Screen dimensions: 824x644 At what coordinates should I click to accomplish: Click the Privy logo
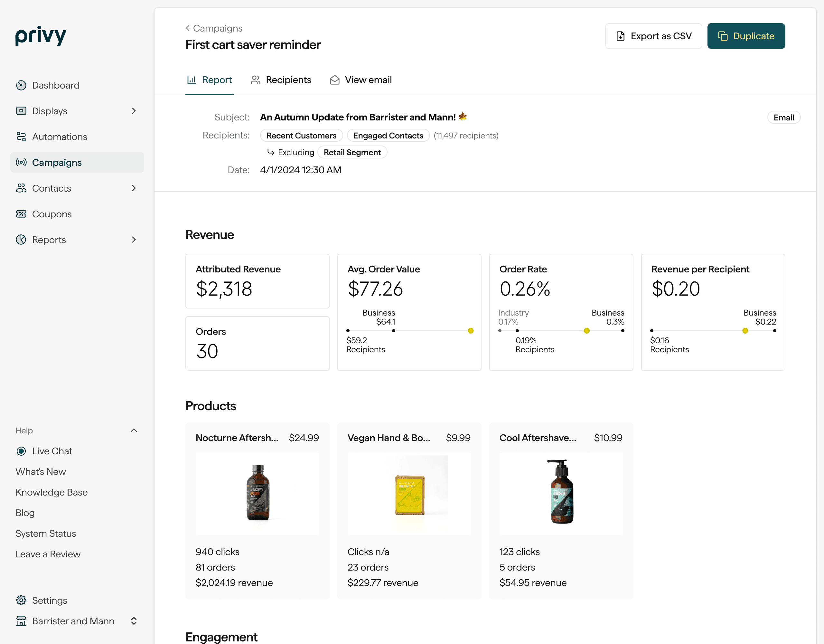click(x=41, y=36)
